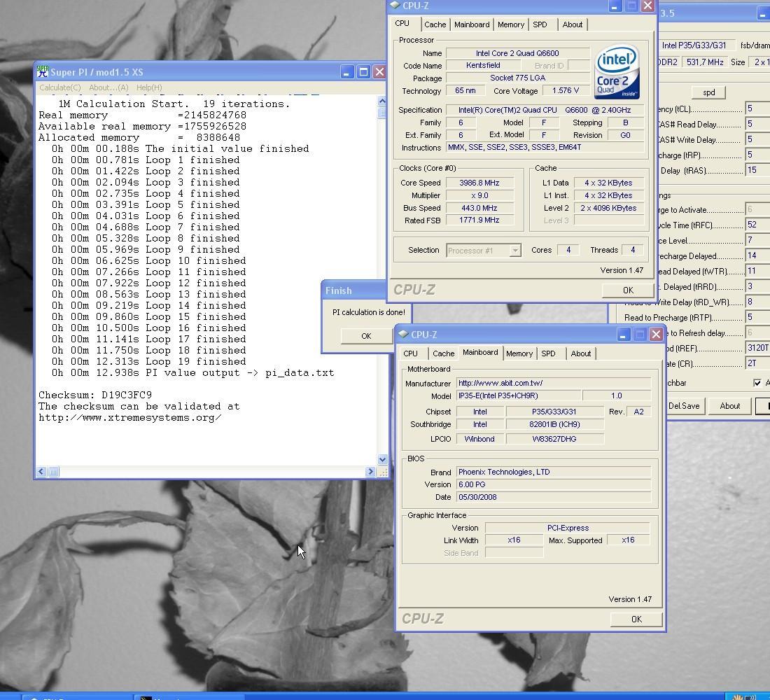
Task: Select Mainboard tab in lower CPU-Z
Action: click(x=480, y=353)
